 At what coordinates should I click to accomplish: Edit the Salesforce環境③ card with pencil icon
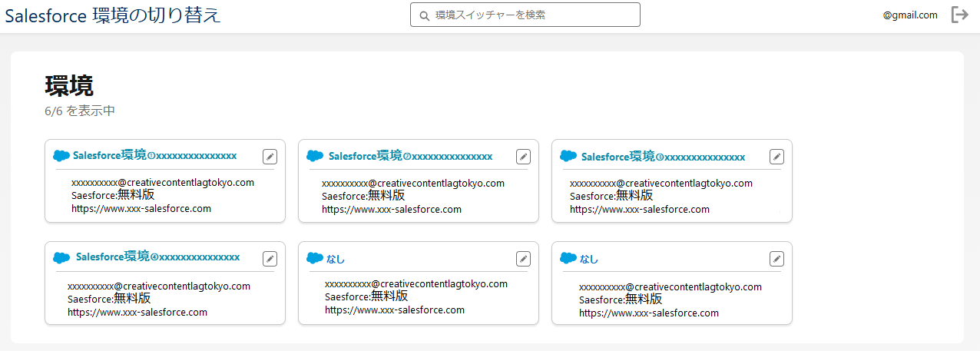point(776,156)
